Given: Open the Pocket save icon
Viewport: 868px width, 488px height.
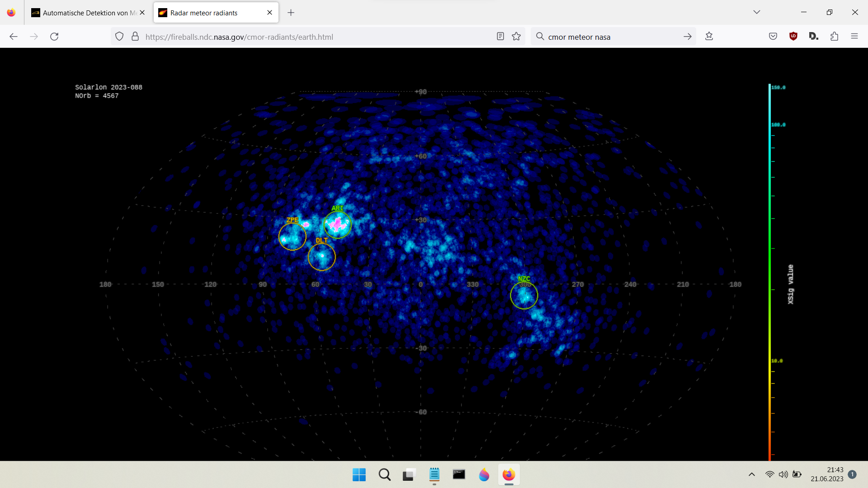Looking at the screenshot, I should [x=773, y=37].
